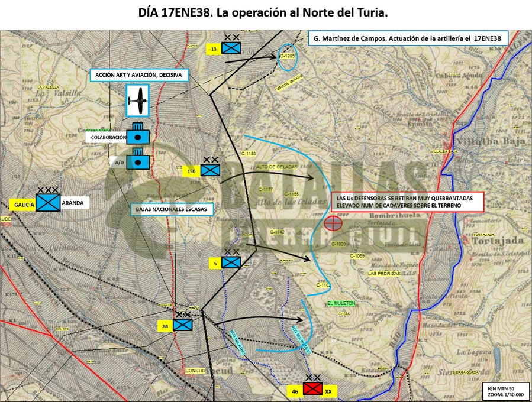532x402 pixels.
Task: Click the yellow XX tag beside red unit
Action: point(329,391)
